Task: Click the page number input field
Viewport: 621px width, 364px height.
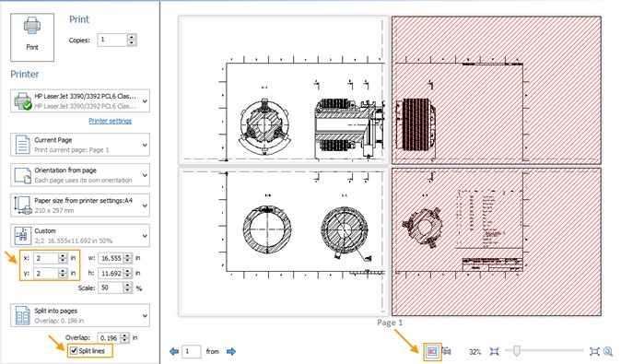Action: pyautogui.click(x=192, y=351)
